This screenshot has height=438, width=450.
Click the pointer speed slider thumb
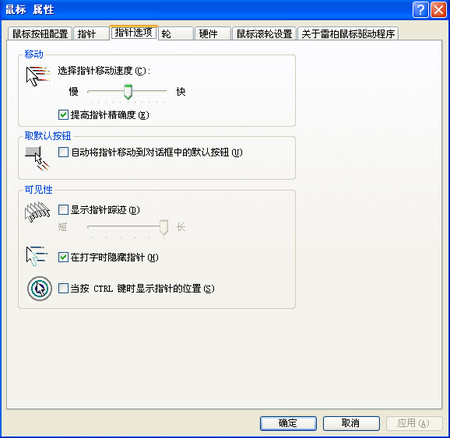pyautogui.click(x=128, y=92)
